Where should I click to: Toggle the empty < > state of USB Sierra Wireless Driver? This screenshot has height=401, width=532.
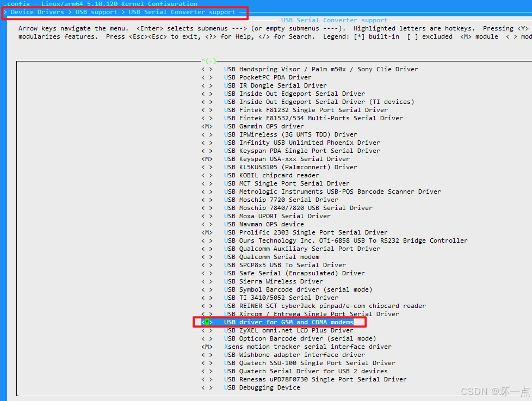point(207,281)
